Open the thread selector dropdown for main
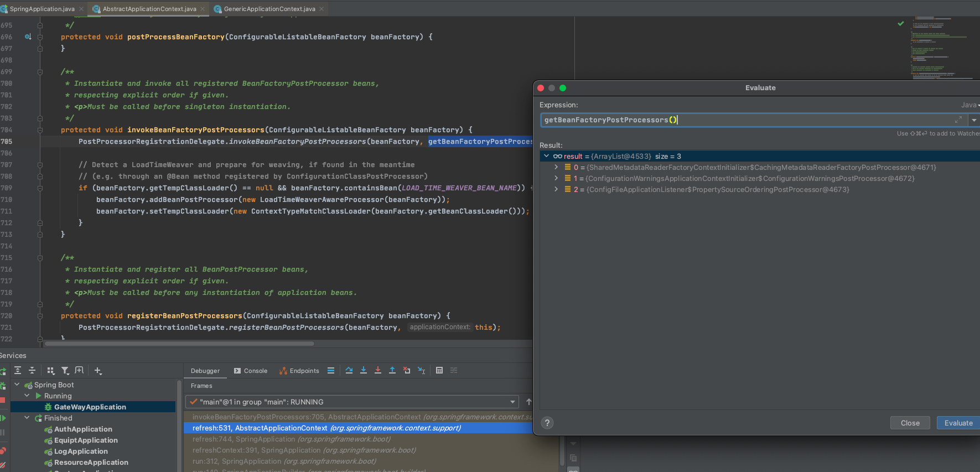 tap(512, 402)
